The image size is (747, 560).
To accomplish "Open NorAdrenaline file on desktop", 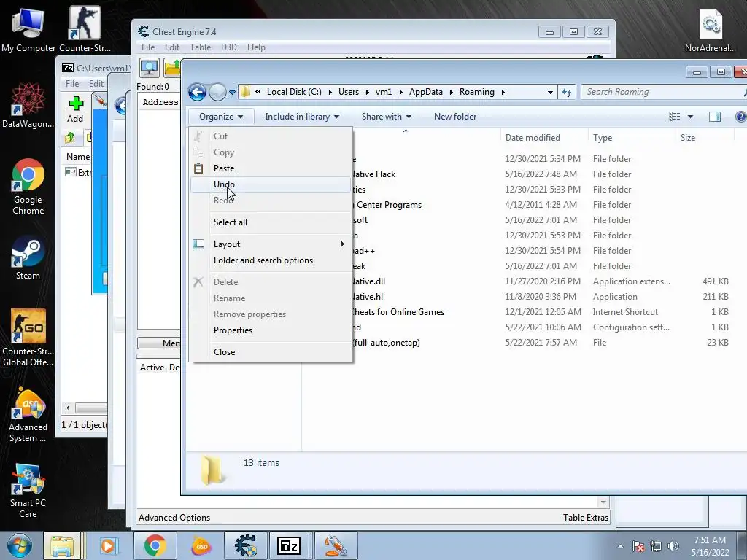I will tap(711, 29).
